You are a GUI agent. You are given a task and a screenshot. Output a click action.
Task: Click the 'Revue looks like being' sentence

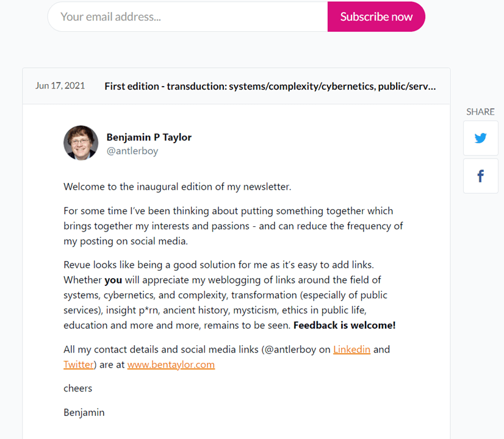pos(153,265)
